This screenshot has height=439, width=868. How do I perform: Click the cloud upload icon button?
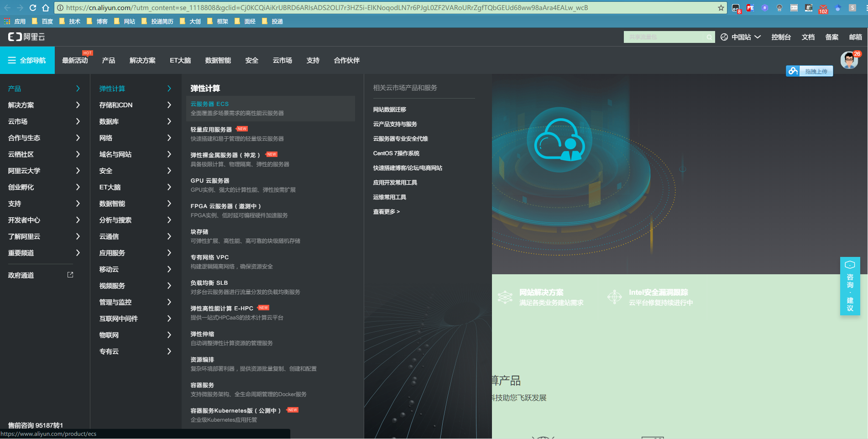coord(793,71)
